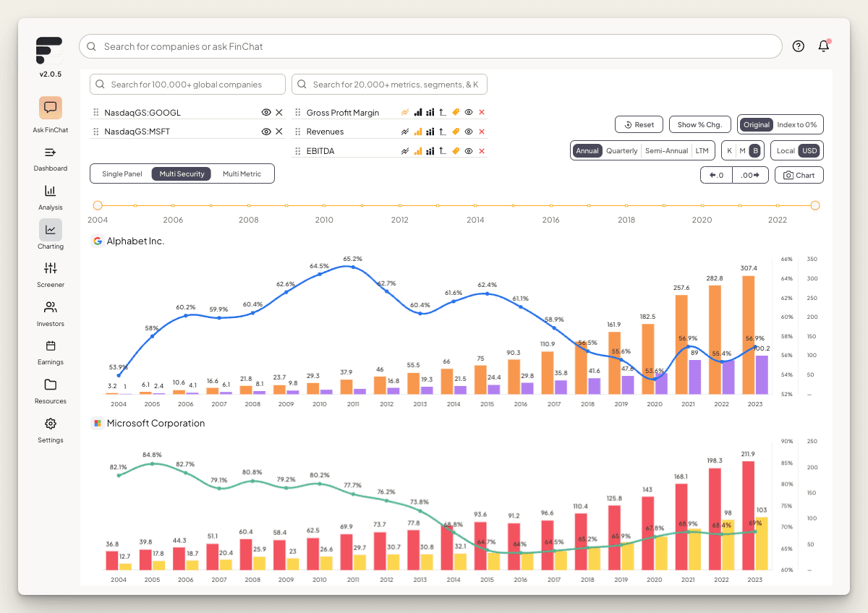The height and width of the screenshot is (613, 868).
Task: Select the LTM period
Action: point(702,150)
